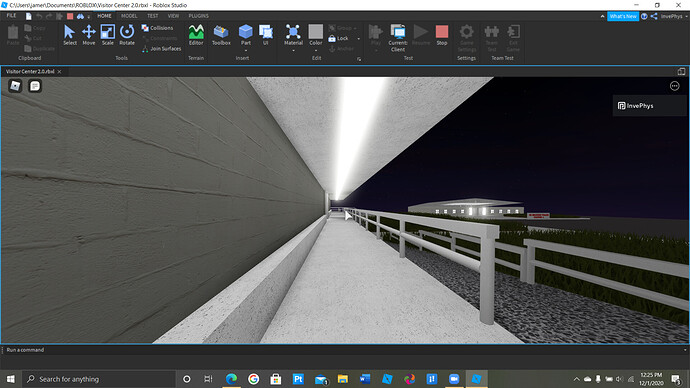
Task: Switch to the HOME ribbon tab
Action: pos(104,16)
